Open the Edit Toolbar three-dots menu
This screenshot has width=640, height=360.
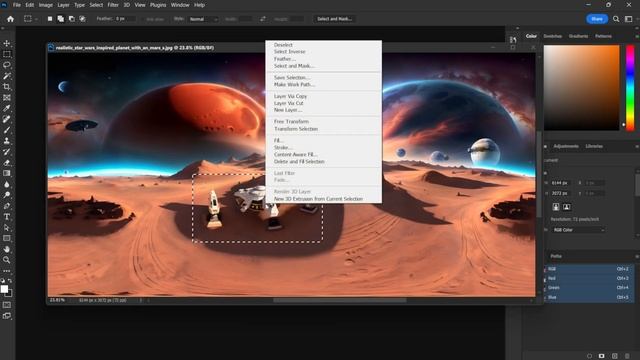point(7,271)
